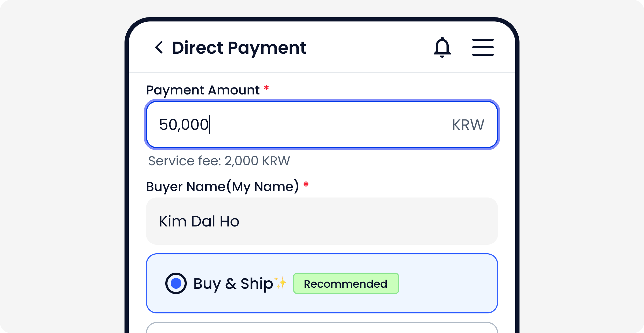Click the green Recommended badge

346,284
